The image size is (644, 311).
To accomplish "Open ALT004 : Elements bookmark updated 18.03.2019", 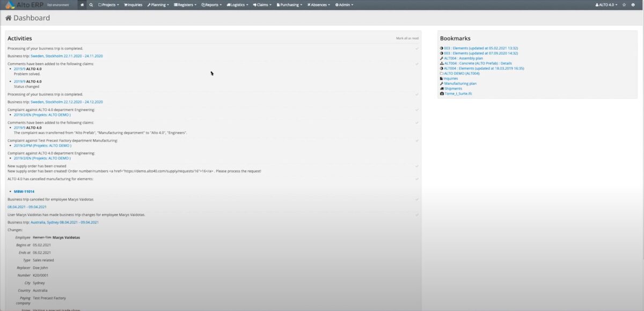I will (x=484, y=69).
